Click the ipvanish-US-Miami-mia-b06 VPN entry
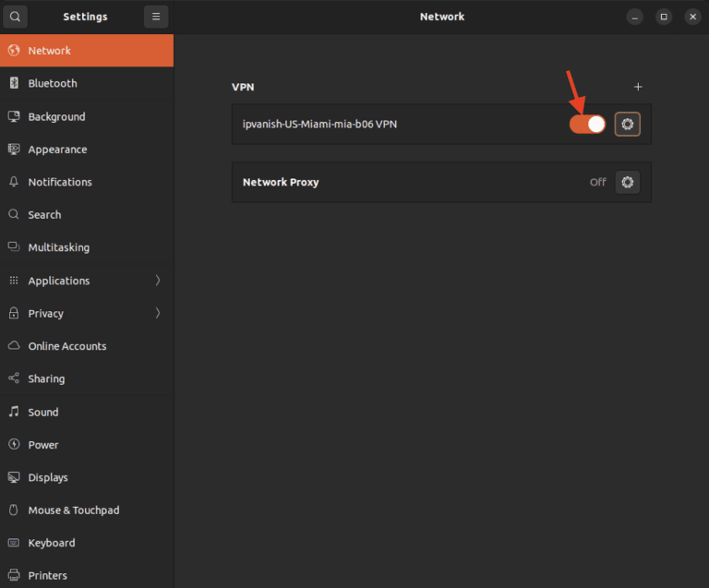 319,124
